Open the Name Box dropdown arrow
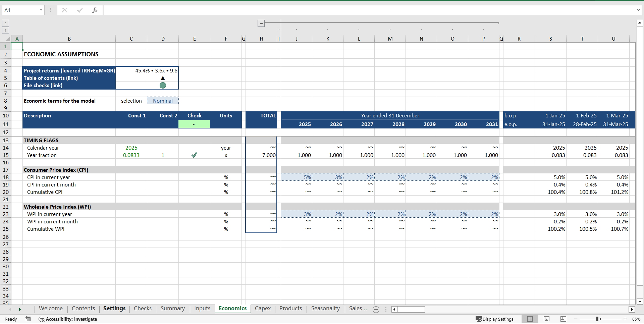This screenshot has width=644, height=324. pos(41,10)
